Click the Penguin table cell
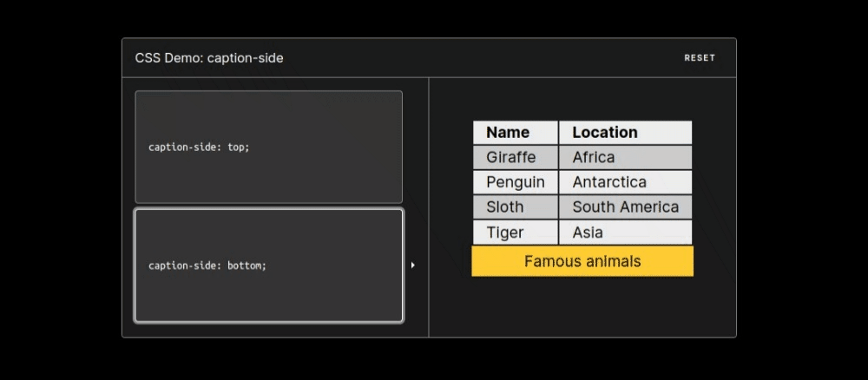The width and height of the screenshot is (868, 380). pyautogui.click(x=516, y=182)
